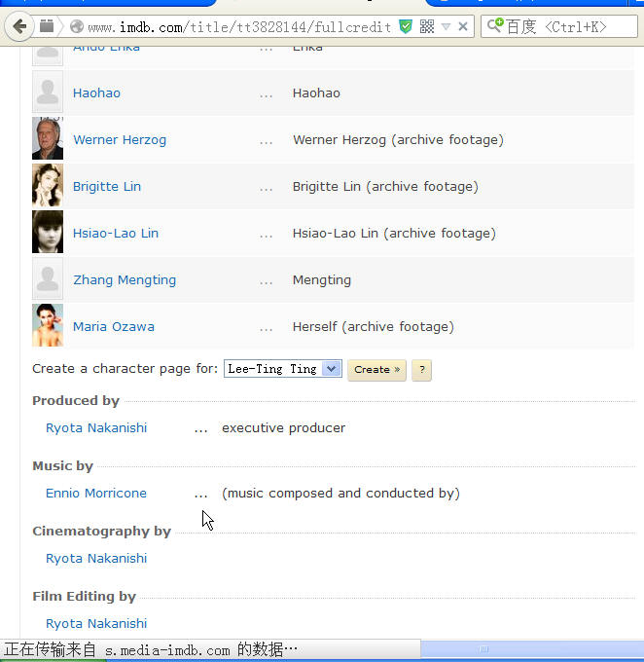The image size is (644, 662).
Task: Click the 'Brigitte Lin (archive footage)' role text
Action: pos(386,187)
